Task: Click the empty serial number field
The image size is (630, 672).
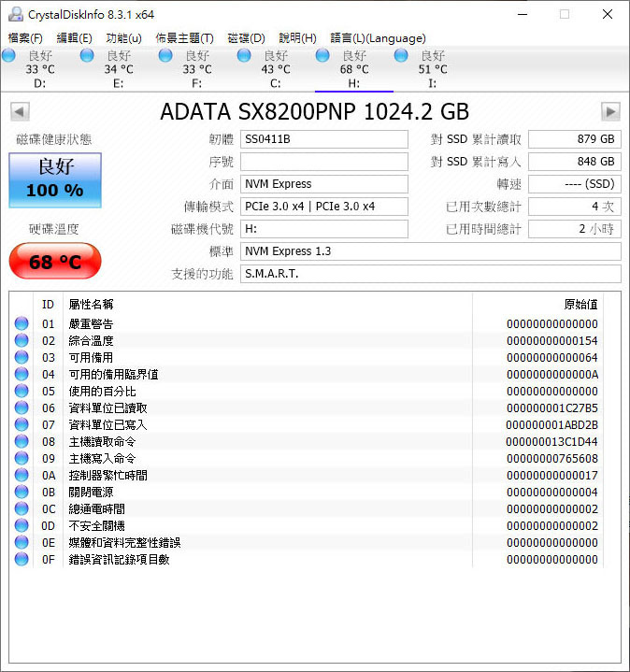Action: 324,162
